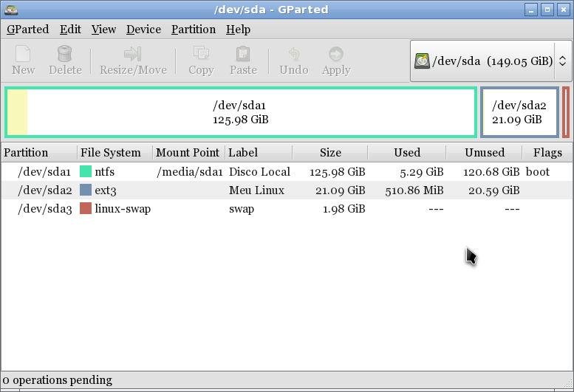Image resolution: width=574 pixels, height=392 pixels.
Task: Click the 120.68 GiB unused cell
Action: (491, 172)
